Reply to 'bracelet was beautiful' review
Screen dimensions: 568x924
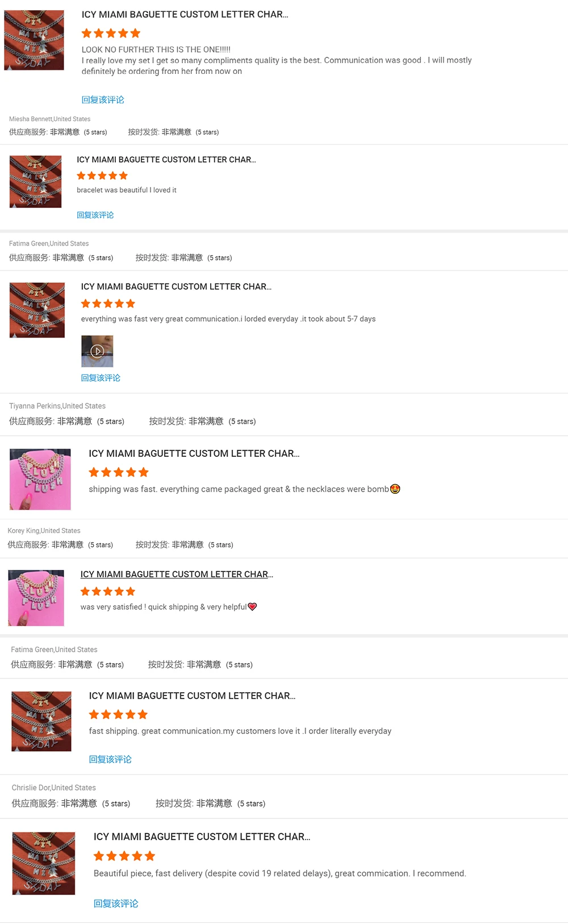(x=95, y=215)
